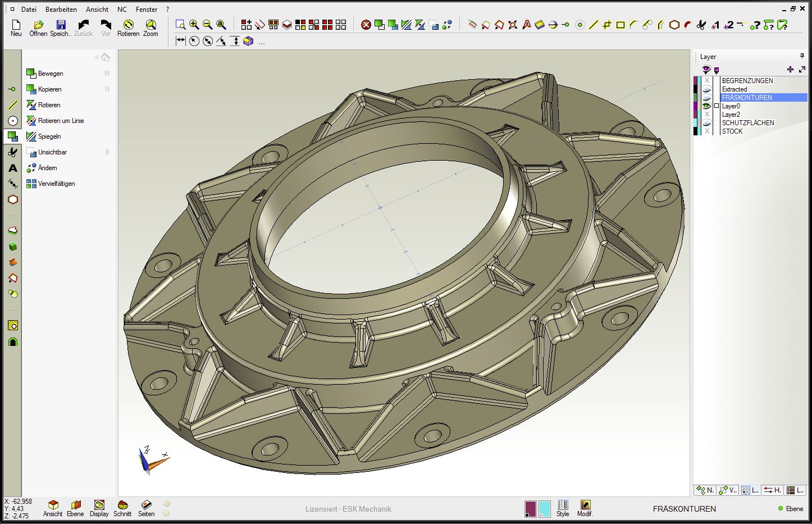Show the FRÄSKONTUREN layer via eye
The image size is (812, 524).
707,98
